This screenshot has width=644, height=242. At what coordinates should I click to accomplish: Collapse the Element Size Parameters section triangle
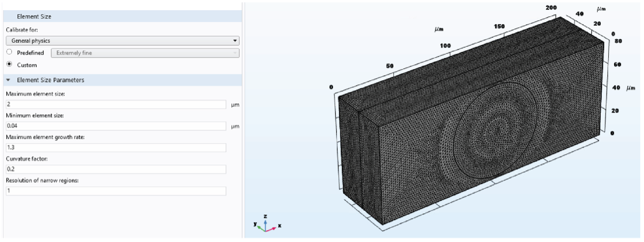(x=8, y=80)
